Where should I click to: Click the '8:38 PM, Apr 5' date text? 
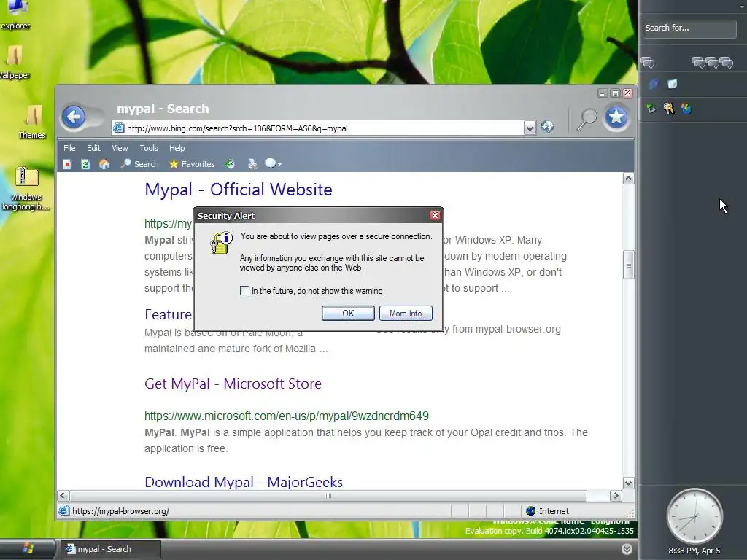click(x=694, y=551)
